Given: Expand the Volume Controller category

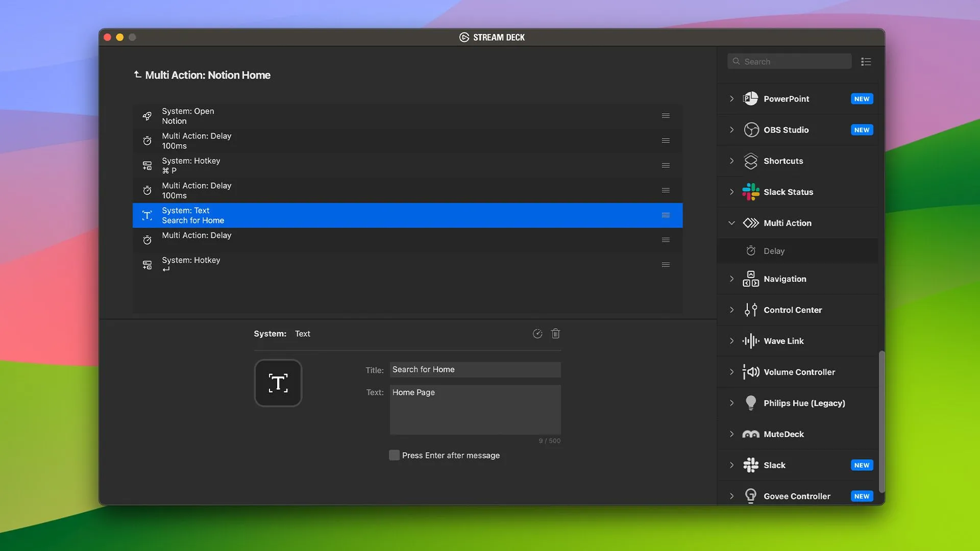Looking at the screenshot, I should point(731,372).
